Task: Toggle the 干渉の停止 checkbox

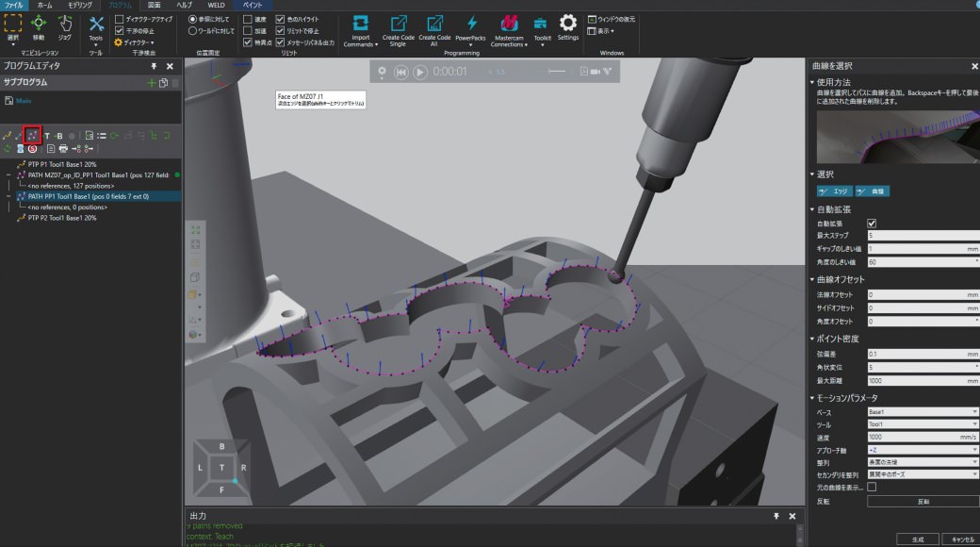Action: (x=119, y=30)
